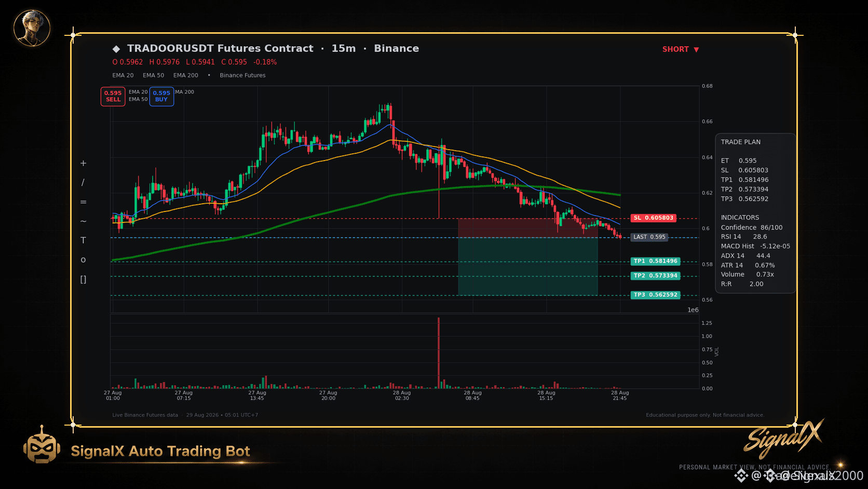Open the SHORT direction dropdown

pyautogui.click(x=681, y=49)
